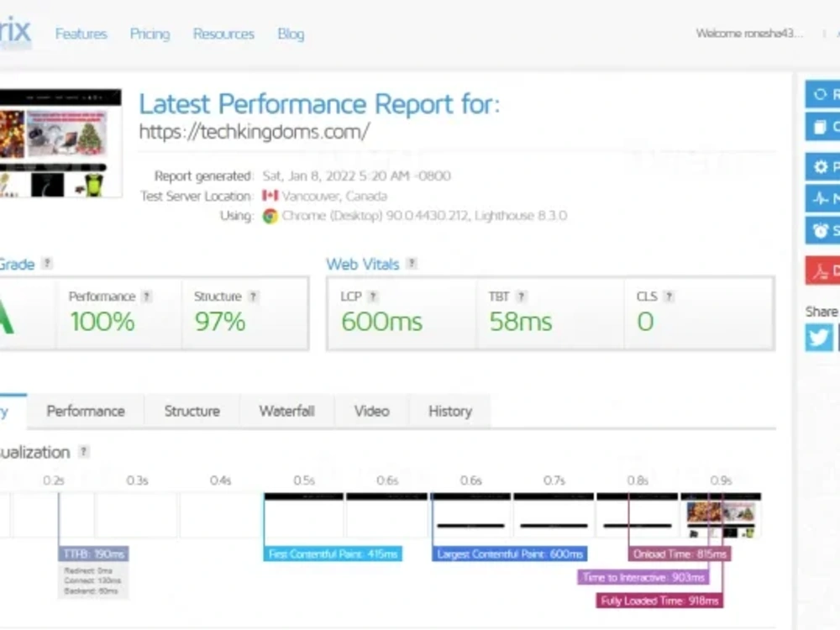Click the blue page settings gear button

click(x=822, y=166)
